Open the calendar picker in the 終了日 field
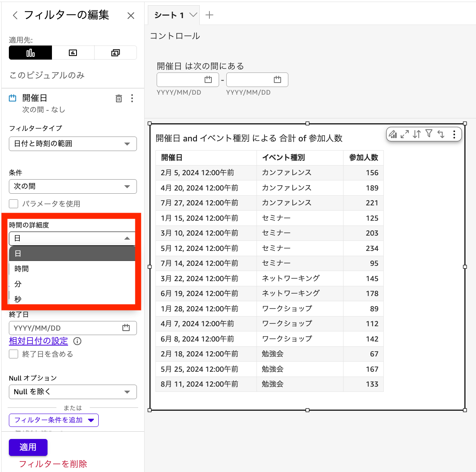 click(x=126, y=328)
